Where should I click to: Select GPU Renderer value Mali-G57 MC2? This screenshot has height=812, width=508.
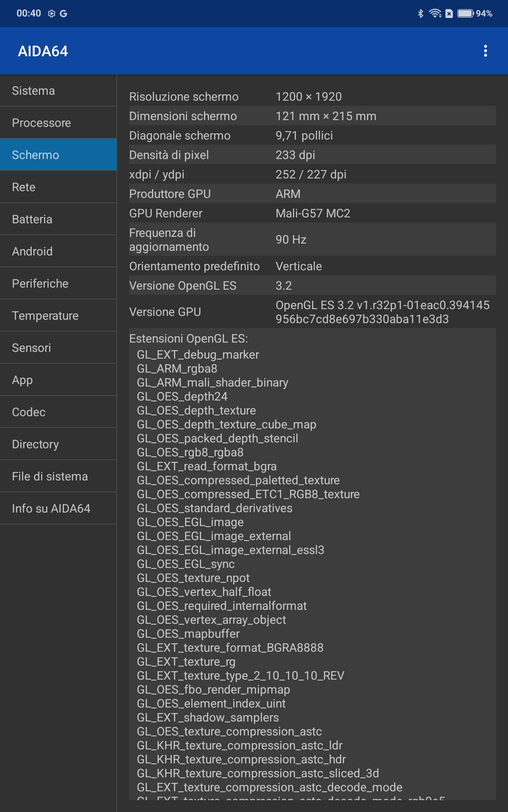tap(313, 213)
